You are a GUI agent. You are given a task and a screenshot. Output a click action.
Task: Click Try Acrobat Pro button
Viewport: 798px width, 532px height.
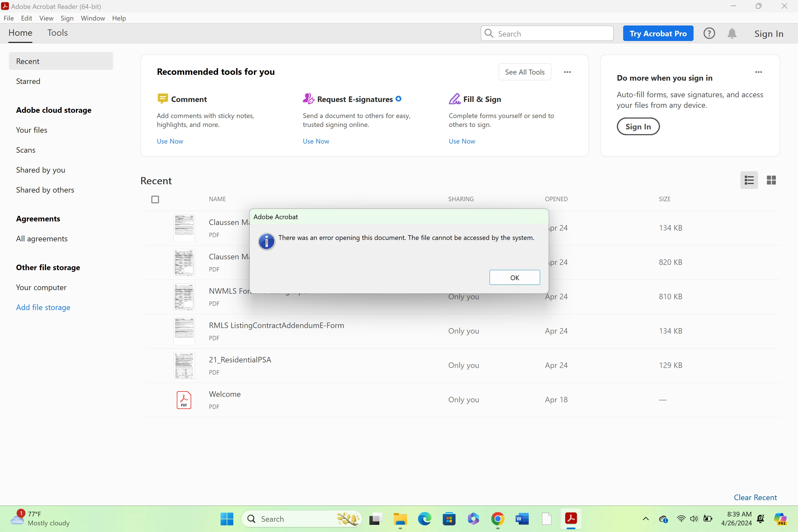click(x=658, y=33)
